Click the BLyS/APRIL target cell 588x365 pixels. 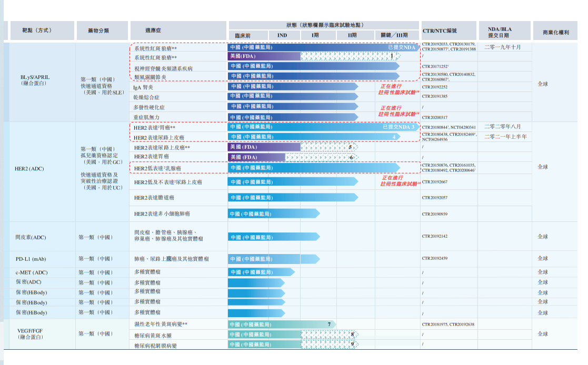35,79
